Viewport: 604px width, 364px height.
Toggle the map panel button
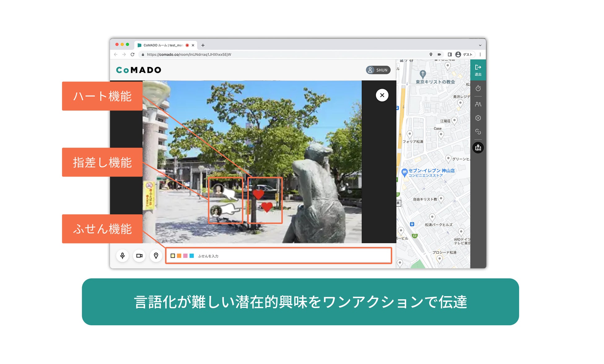(x=478, y=148)
